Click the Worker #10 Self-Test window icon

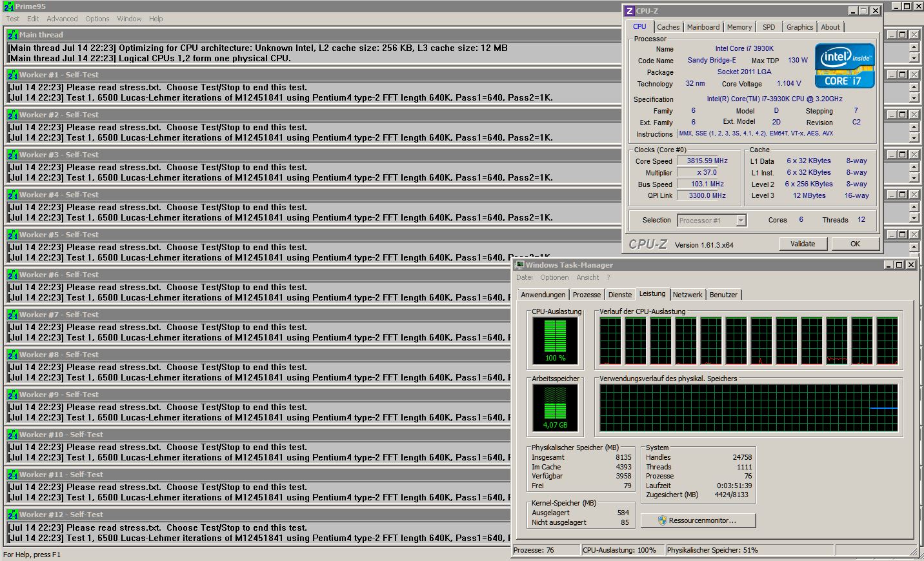tap(12, 435)
